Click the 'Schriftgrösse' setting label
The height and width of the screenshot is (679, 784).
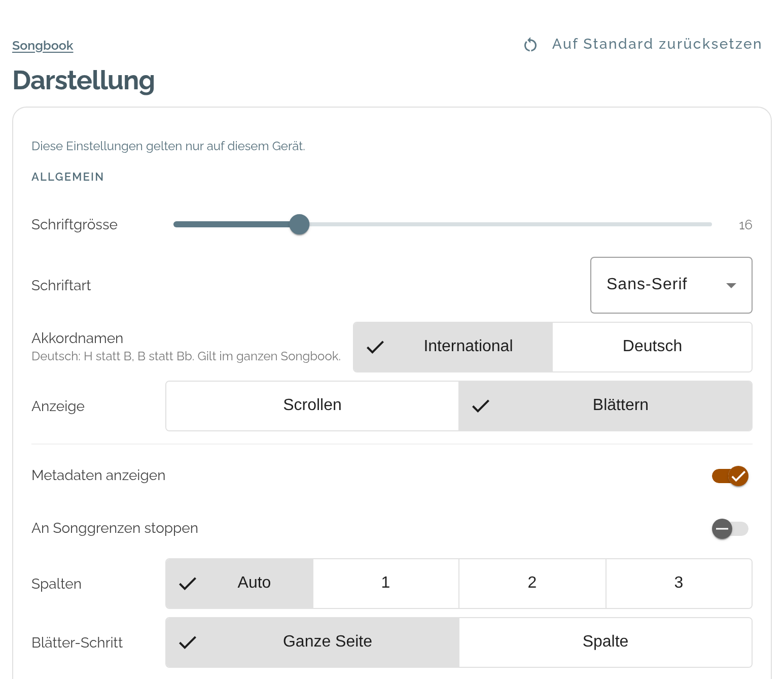coord(75,224)
